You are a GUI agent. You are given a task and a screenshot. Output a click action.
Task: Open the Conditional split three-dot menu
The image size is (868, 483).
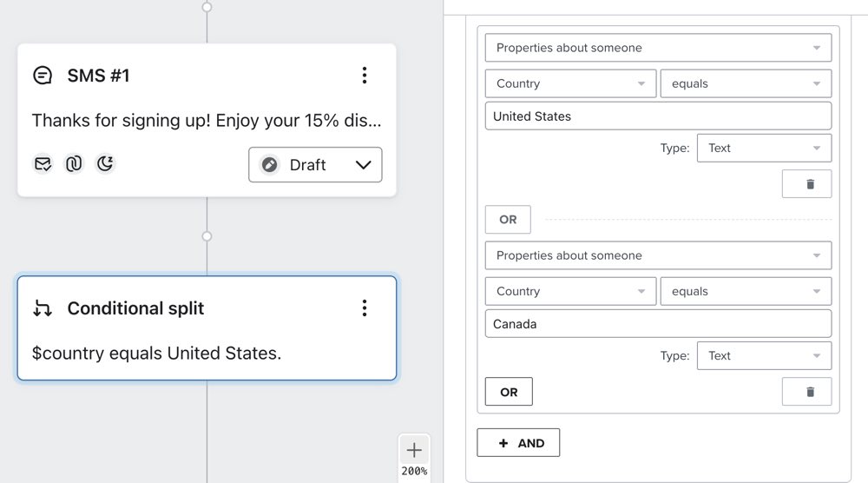pyautogui.click(x=365, y=308)
